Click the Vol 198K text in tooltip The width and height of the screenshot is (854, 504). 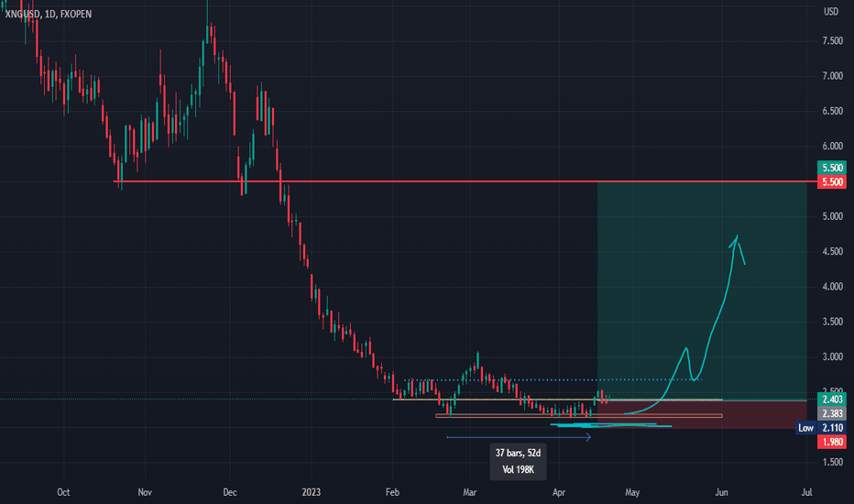[518, 470]
